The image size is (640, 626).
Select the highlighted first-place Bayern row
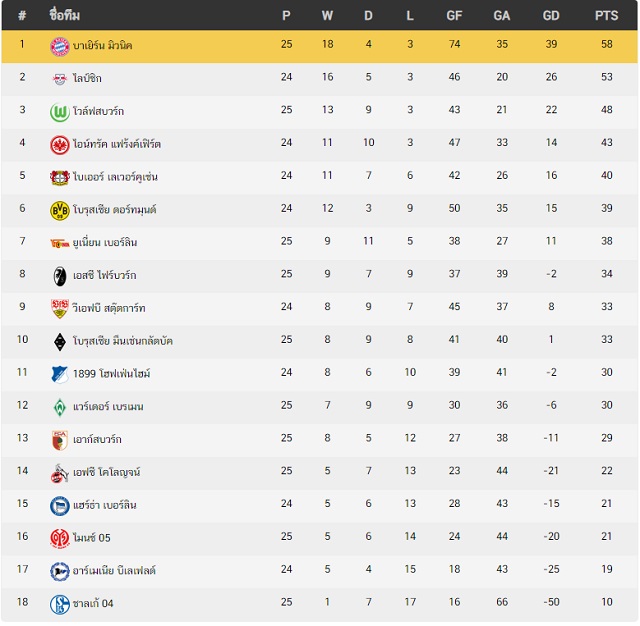(x=320, y=46)
